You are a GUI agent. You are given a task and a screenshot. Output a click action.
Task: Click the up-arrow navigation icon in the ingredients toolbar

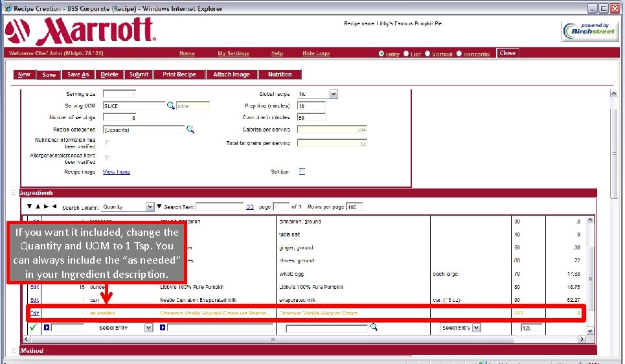(38, 206)
